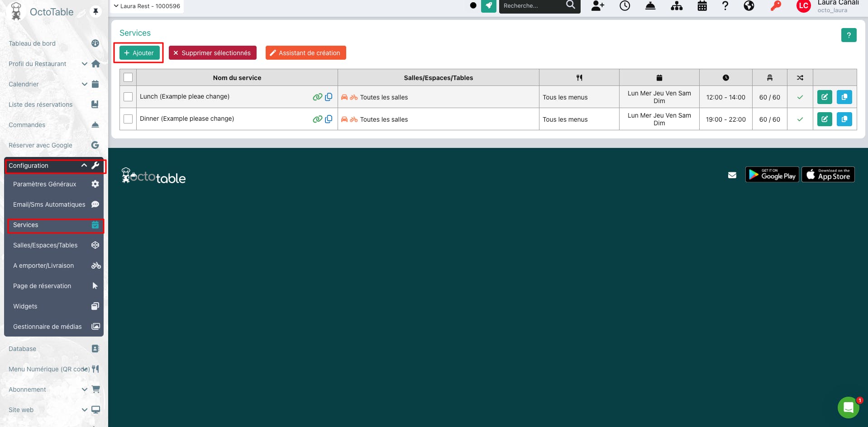The height and width of the screenshot is (427, 868).
Task: Click the service bell icon in top bar
Action: (650, 6)
